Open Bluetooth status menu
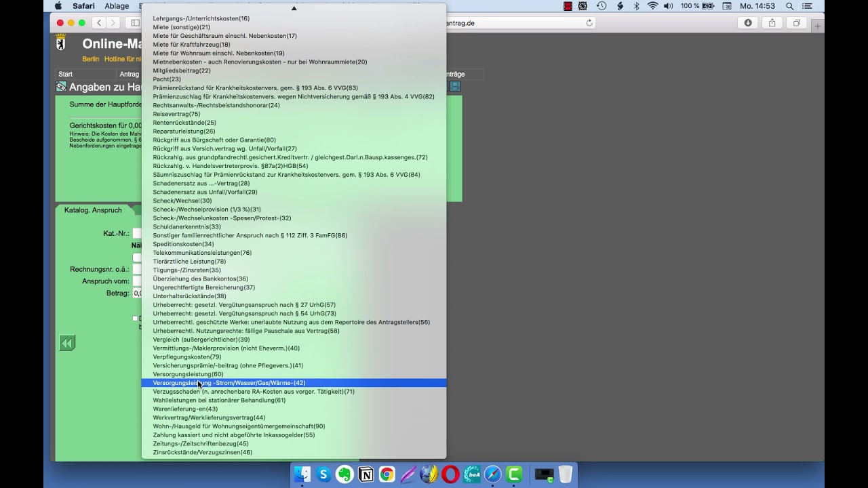The height and width of the screenshot is (488, 868). (636, 6)
